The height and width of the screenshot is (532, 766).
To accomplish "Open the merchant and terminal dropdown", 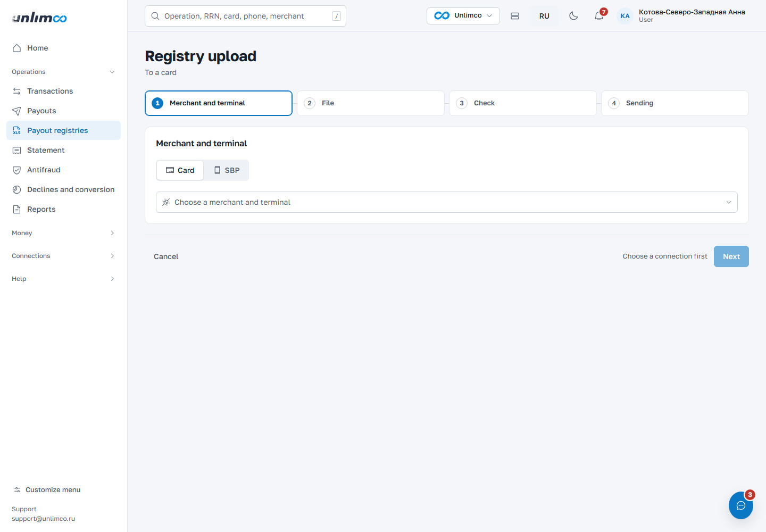I will coord(447,202).
